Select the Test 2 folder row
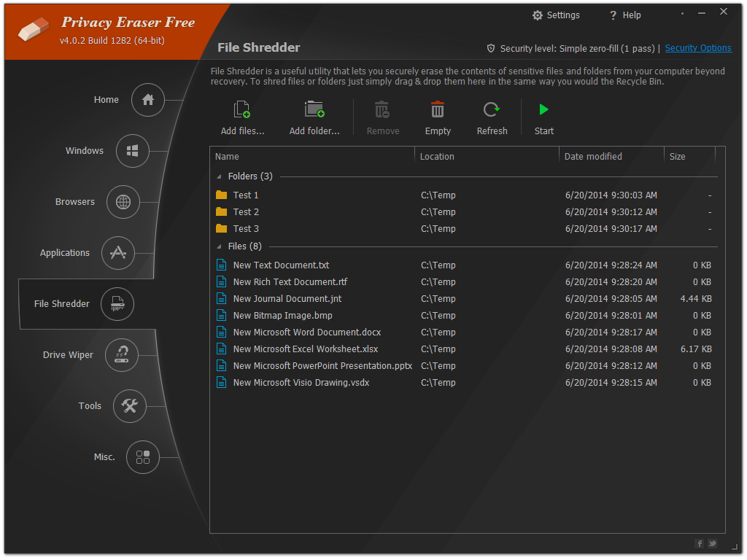747x560 pixels. [x=246, y=212]
